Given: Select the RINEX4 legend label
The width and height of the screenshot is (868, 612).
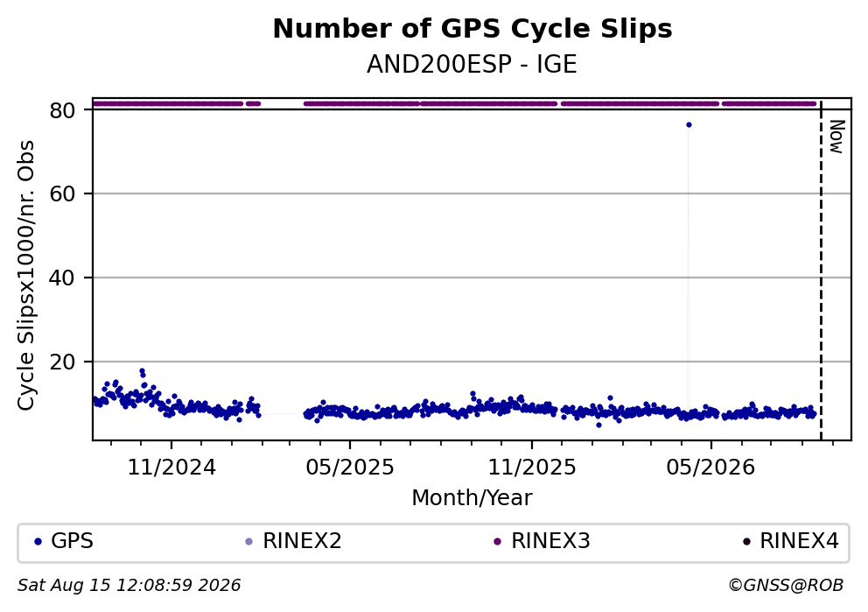Looking at the screenshot, I should (x=800, y=541).
